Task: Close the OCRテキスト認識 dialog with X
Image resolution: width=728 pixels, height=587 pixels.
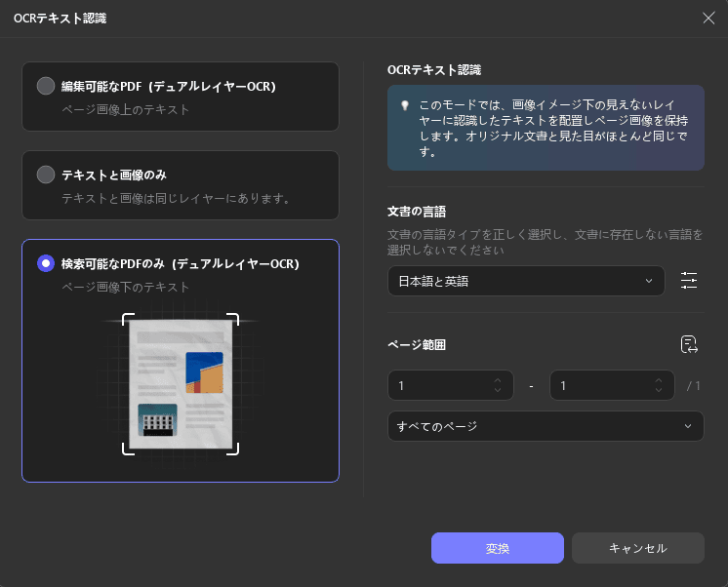Action: [708, 18]
